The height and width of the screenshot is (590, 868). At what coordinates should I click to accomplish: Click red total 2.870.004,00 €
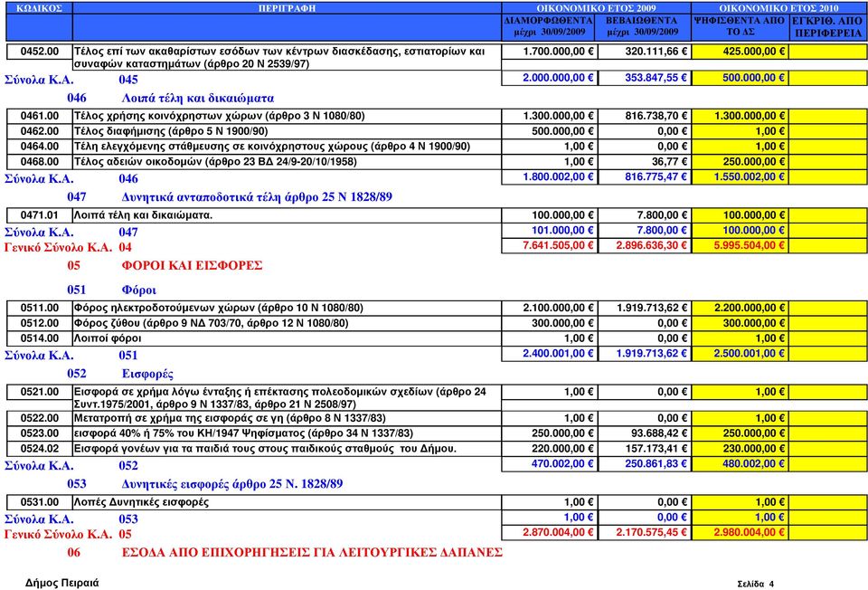[x=549, y=532]
